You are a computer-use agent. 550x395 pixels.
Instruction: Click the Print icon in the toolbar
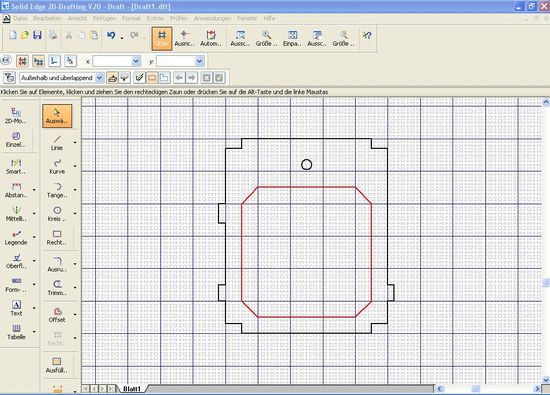pos(53,35)
